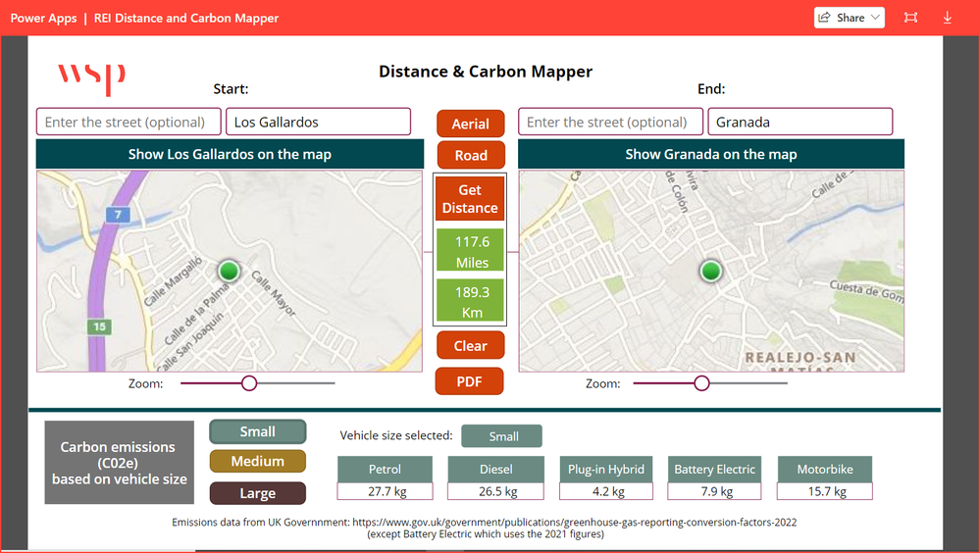Click the Clear button
The height and width of the screenshot is (553, 980).
[471, 345]
